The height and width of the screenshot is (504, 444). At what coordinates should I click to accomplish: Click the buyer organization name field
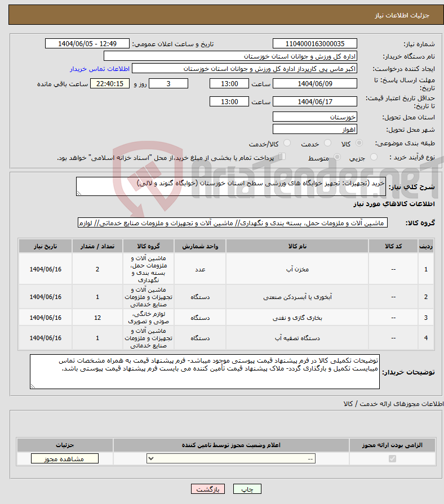[230, 56]
